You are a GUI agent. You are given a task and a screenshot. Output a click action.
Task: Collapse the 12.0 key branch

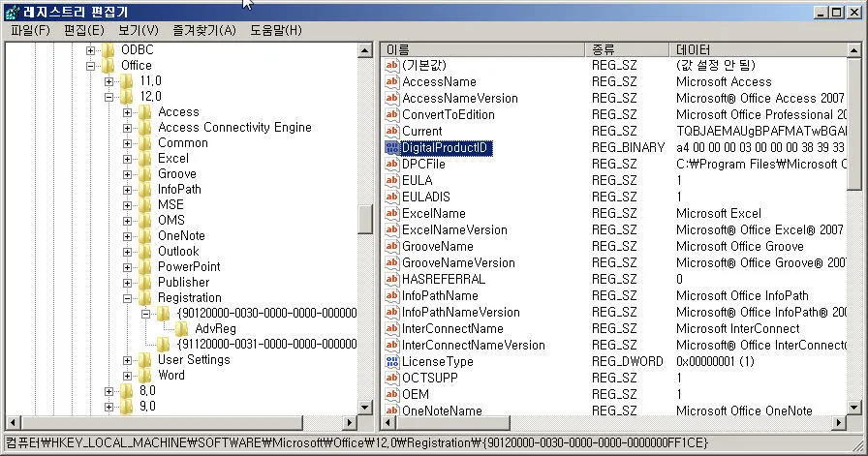pyautogui.click(x=109, y=97)
